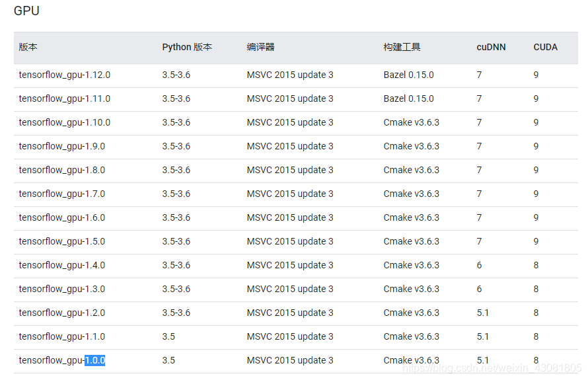Click cuDNN value 5.1 in the 1.2.0 row
This screenshot has height=380, width=588.
pos(483,313)
